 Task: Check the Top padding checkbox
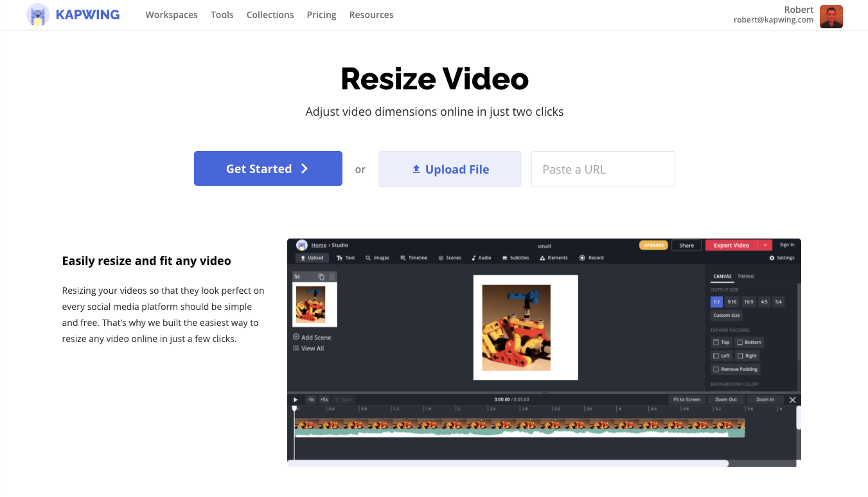coord(716,342)
